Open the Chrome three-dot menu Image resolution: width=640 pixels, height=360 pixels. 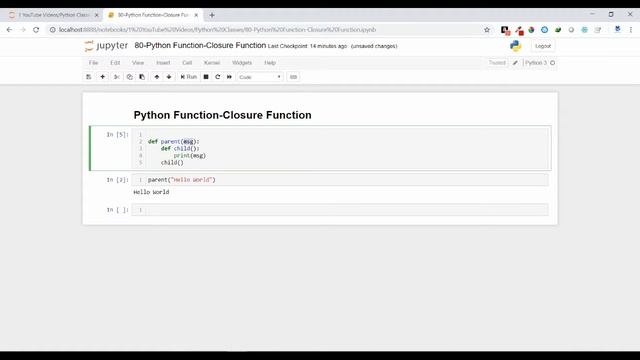(631, 30)
